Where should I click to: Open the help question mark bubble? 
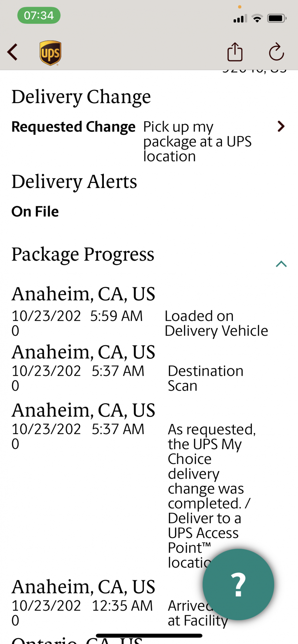(x=238, y=584)
